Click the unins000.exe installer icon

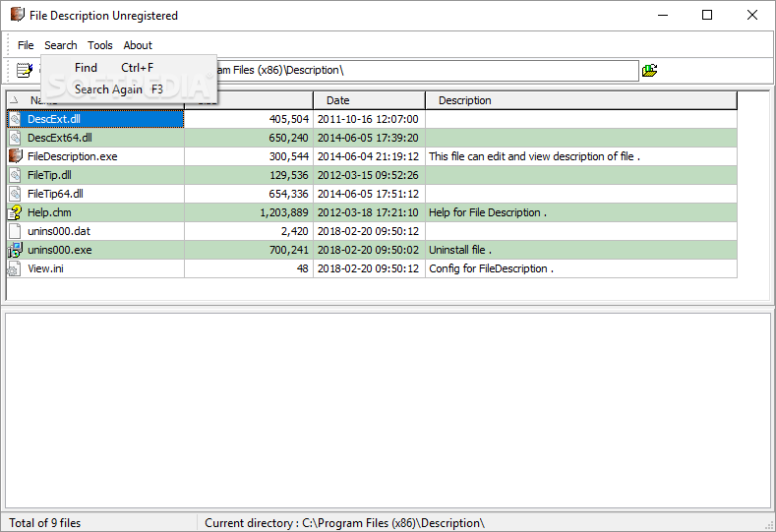pos(15,250)
